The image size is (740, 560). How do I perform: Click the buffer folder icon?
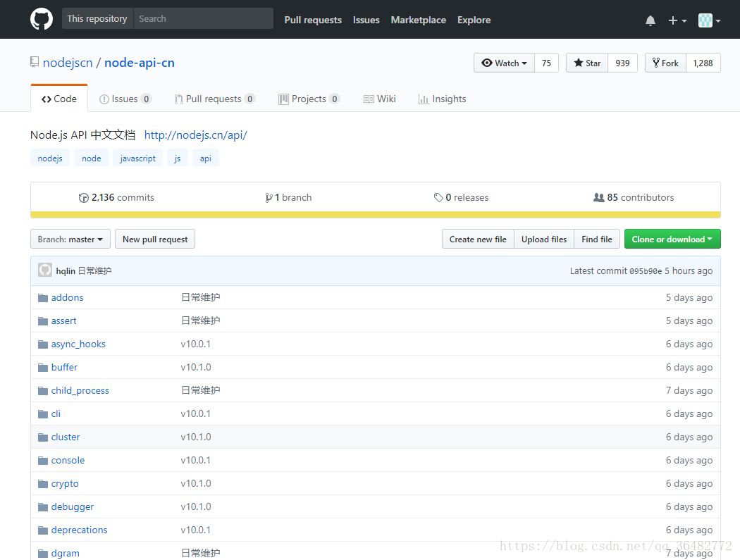43,367
